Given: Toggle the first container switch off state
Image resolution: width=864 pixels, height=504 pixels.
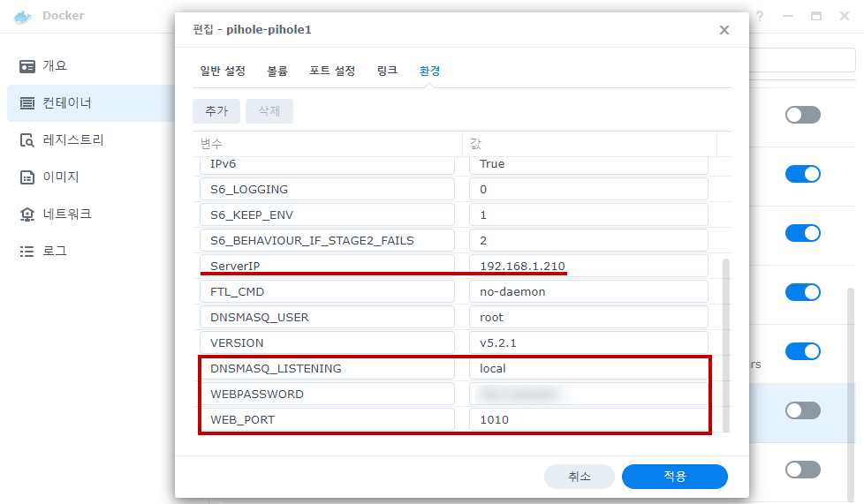Looking at the screenshot, I should (803, 115).
